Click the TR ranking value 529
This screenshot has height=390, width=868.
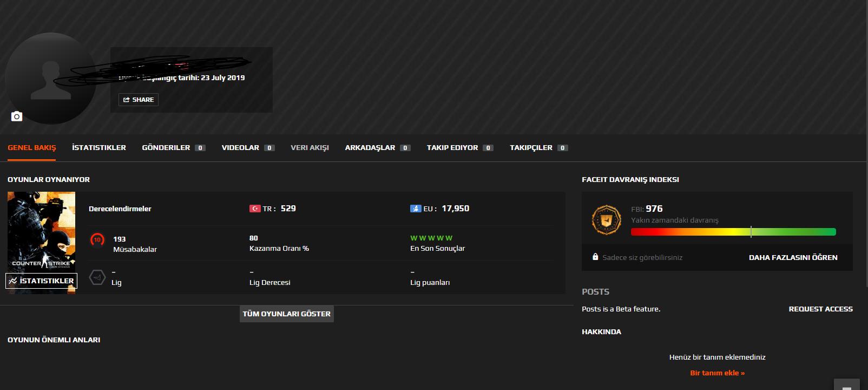[x=288, y=209]
